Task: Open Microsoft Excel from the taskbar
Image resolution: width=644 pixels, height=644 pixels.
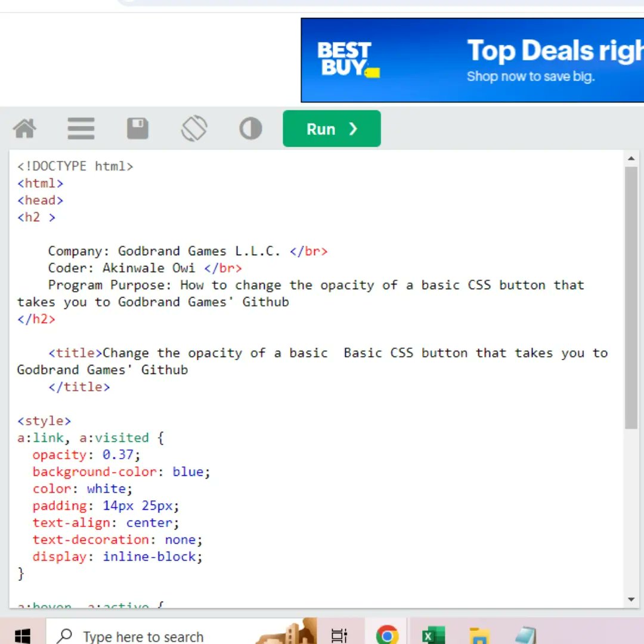Action: pyautogui.click(x=434, y=634)
